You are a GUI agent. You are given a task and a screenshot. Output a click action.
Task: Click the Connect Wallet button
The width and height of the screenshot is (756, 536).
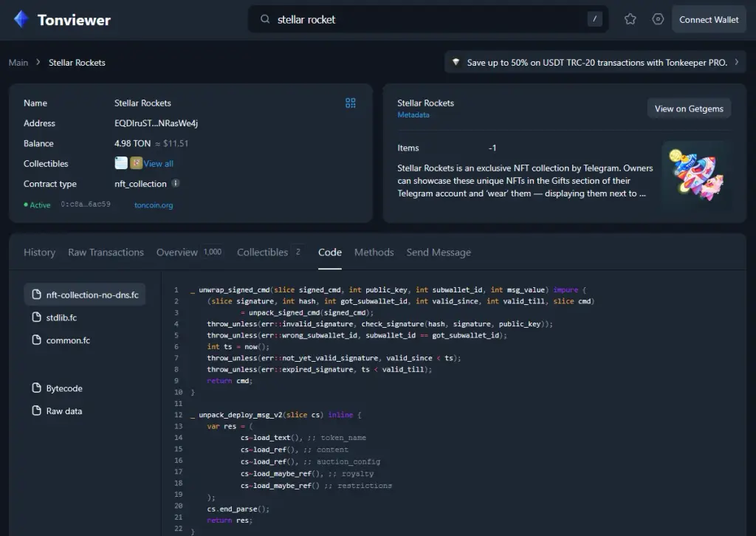coord(709,20)
